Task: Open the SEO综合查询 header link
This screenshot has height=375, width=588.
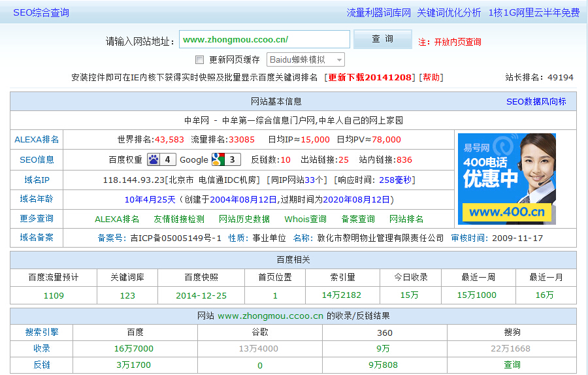Action: (41, 13)
